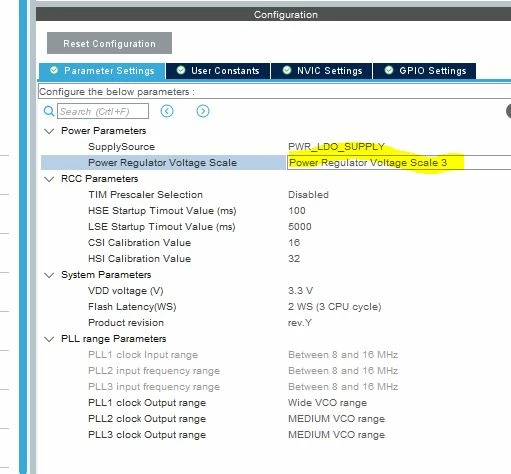511x474 pixels.
Task: Click HSI Calibration Value 32
Action: point(294,259)
